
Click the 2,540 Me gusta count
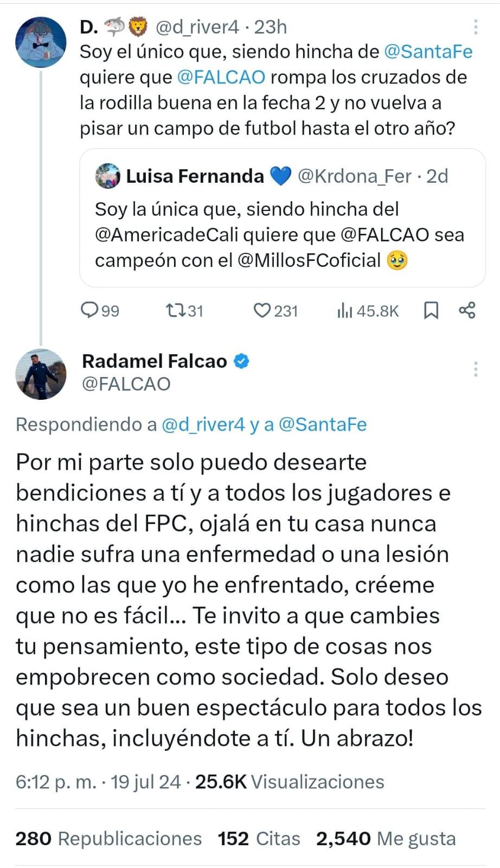pyautogui.click(x=384, y=838)
